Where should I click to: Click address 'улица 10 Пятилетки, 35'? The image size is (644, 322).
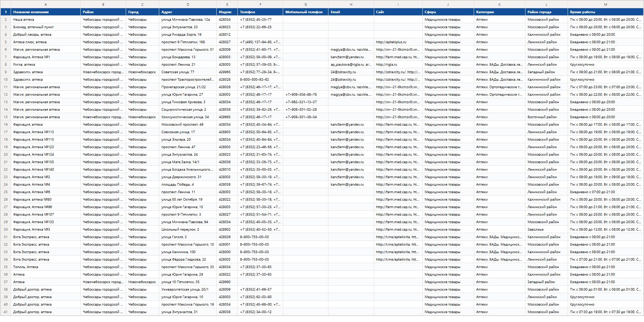pyautogui.click(x=188, y=282)
